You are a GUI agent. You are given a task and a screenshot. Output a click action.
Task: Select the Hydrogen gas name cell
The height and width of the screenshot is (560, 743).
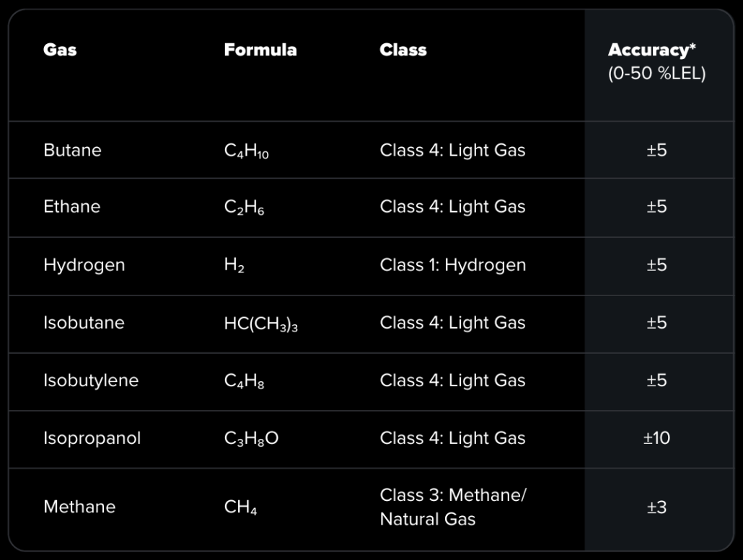[84, 265]
